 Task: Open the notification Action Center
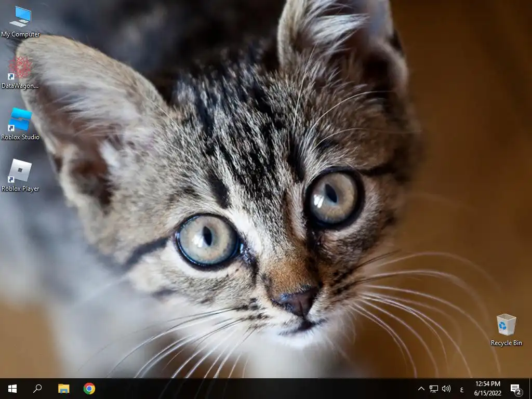pos(516,389)
